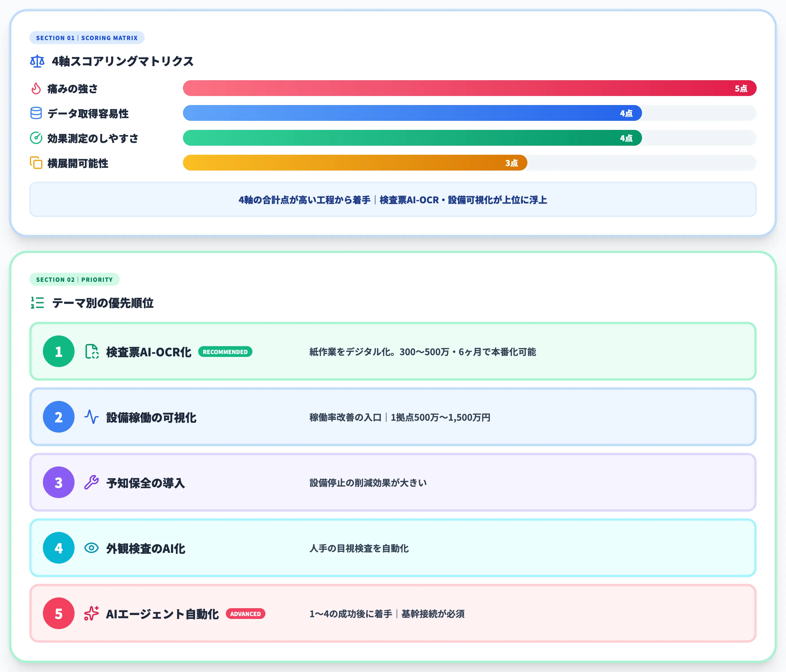The width and height of the screenshot is (786, 672).
Task: Click the ADVANCED badge
Action: coord(245,614)
